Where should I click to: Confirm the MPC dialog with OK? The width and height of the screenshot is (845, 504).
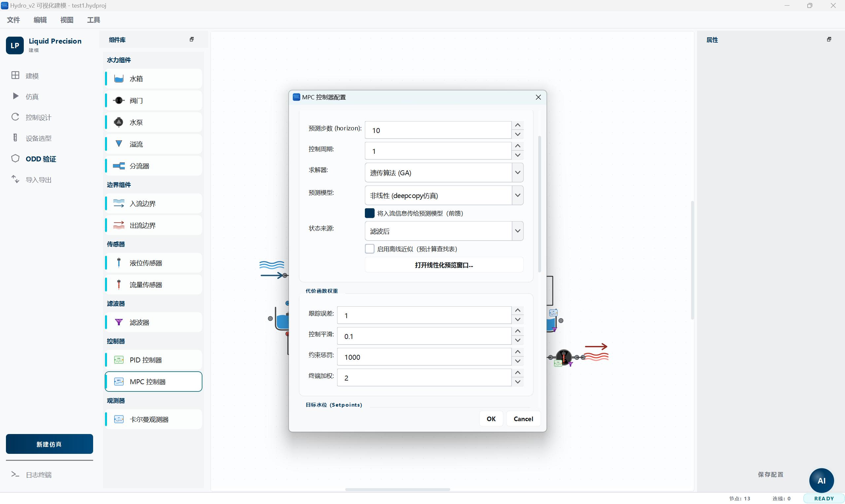[x=491, y=419]
